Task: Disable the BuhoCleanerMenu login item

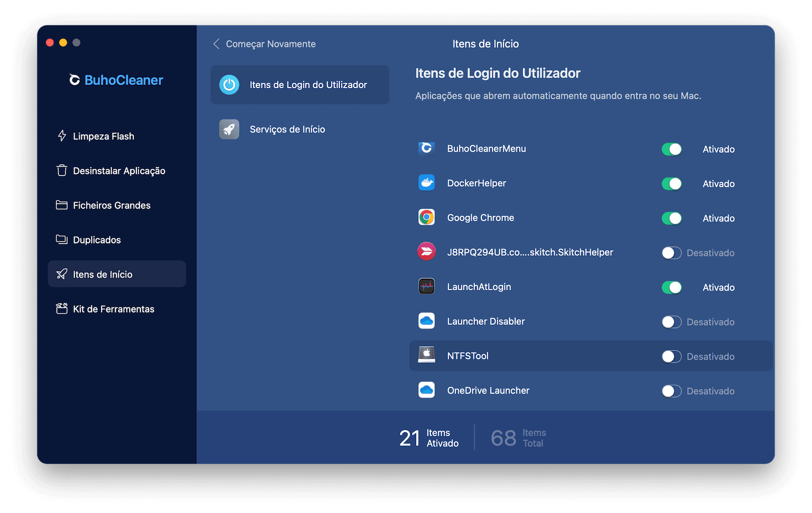Action: (x=671, y=149)
